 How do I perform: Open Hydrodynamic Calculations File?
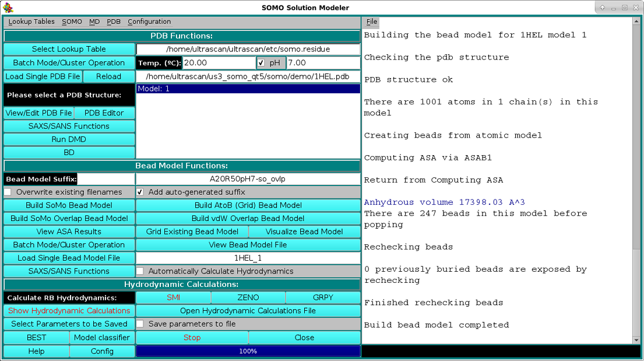(x=248, y=310)
